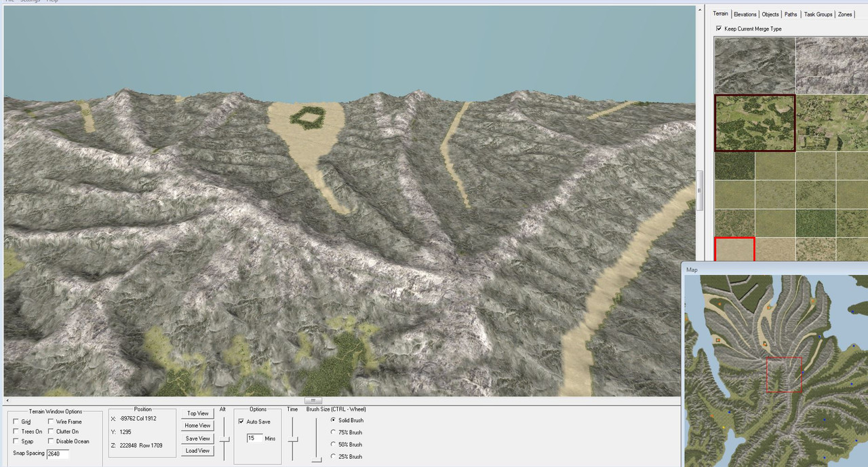Focus the Snap Spacing input field
The height and width of the screenshot is (467, 868).
pos(58,453)
